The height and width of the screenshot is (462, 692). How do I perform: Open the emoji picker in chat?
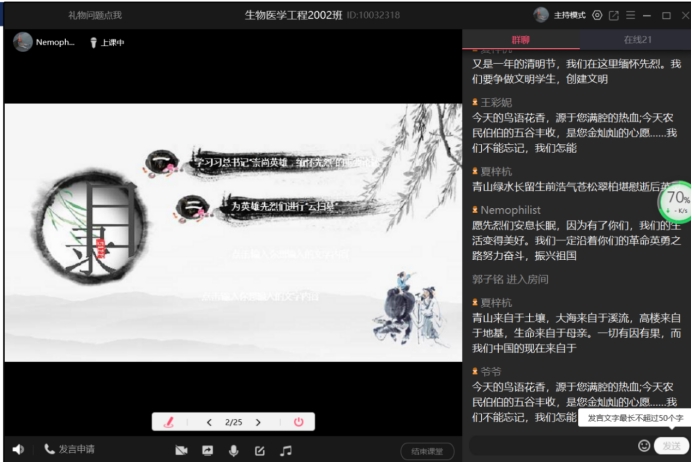tap(644, 445)
